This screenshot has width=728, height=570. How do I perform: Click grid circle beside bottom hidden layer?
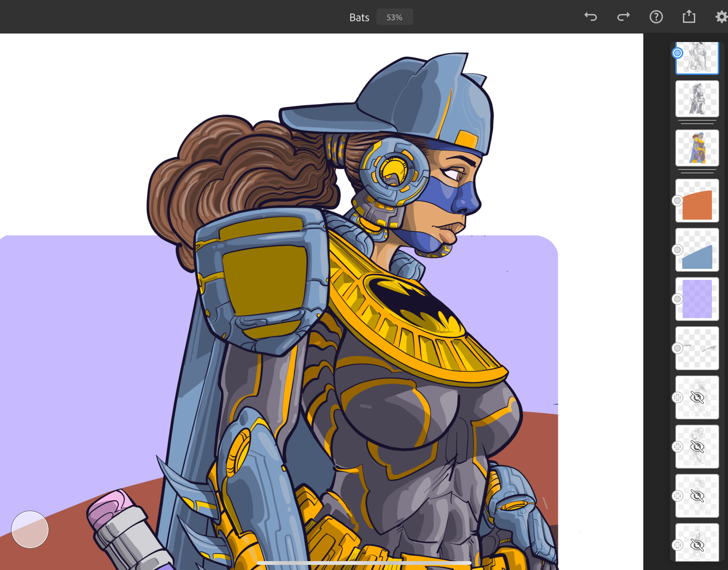(x=677, y=545)
